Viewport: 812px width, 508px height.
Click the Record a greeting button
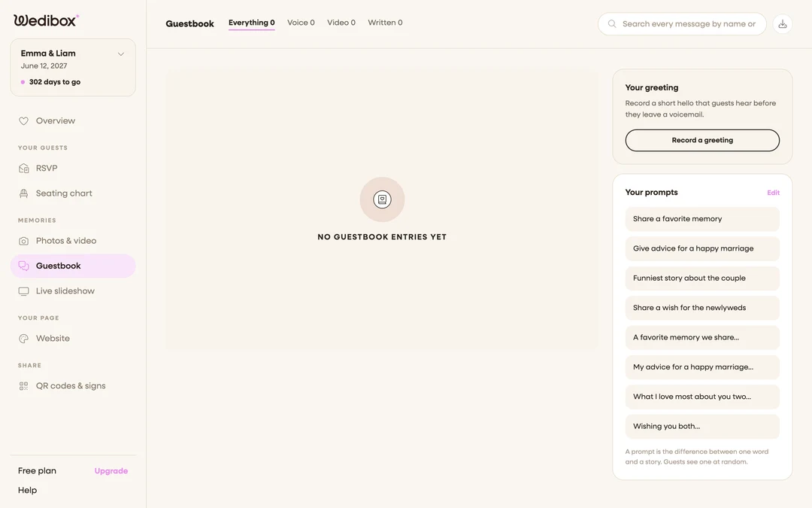pyautogui.click(x=702, y=141)
